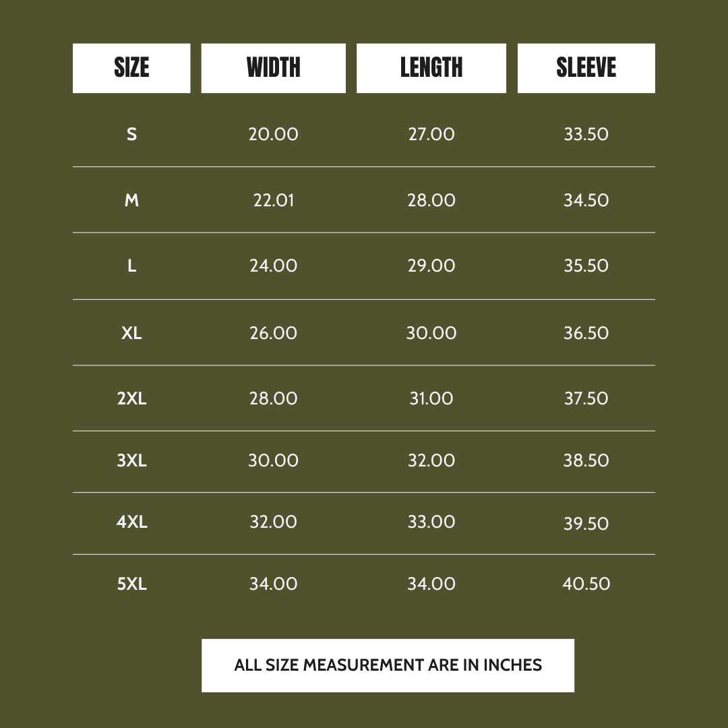
Task: Click the 22.01 width value for M
Action: tap(273, 200)
